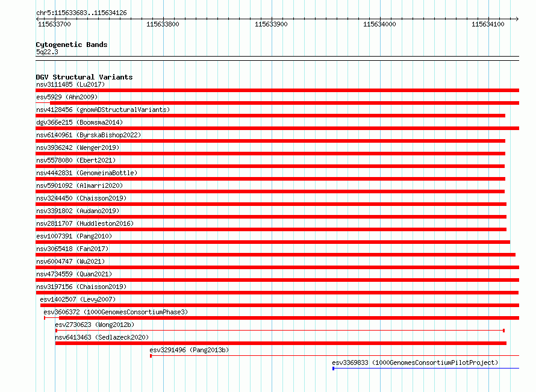Image resolution: width=536 pixels, height=392 pixels.
Task: Select nsv3936242 (Wenger2019) variant
Action: click(78, 148)
